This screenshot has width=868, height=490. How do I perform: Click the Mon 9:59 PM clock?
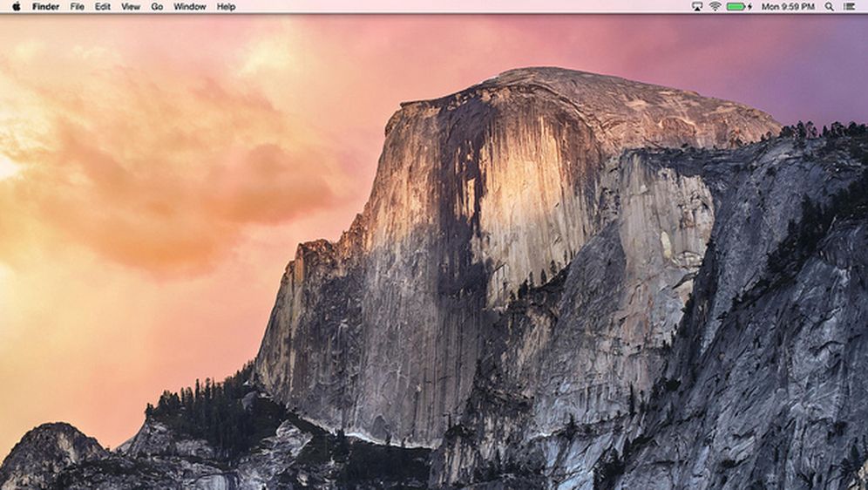pyautogui.click(x=788, y=6)
